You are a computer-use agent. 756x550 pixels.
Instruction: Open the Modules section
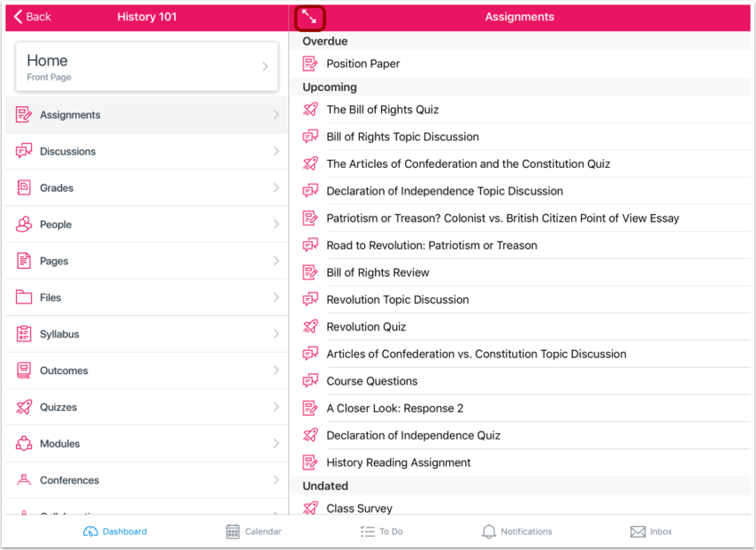[x=147, y=444]
